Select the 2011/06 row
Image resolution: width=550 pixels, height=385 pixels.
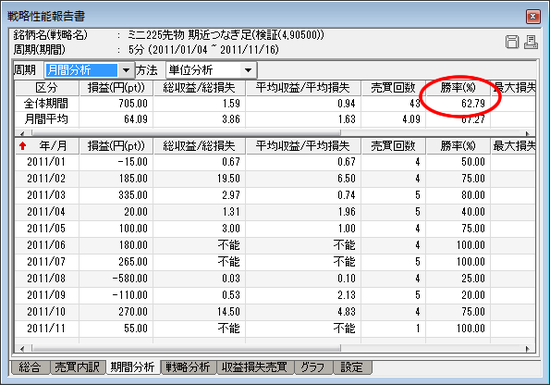275,245
